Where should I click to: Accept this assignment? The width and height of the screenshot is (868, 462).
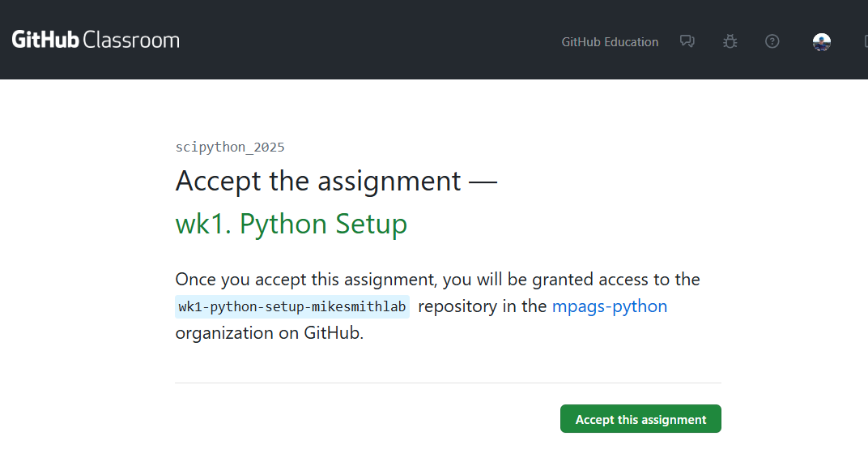(640, 419)
